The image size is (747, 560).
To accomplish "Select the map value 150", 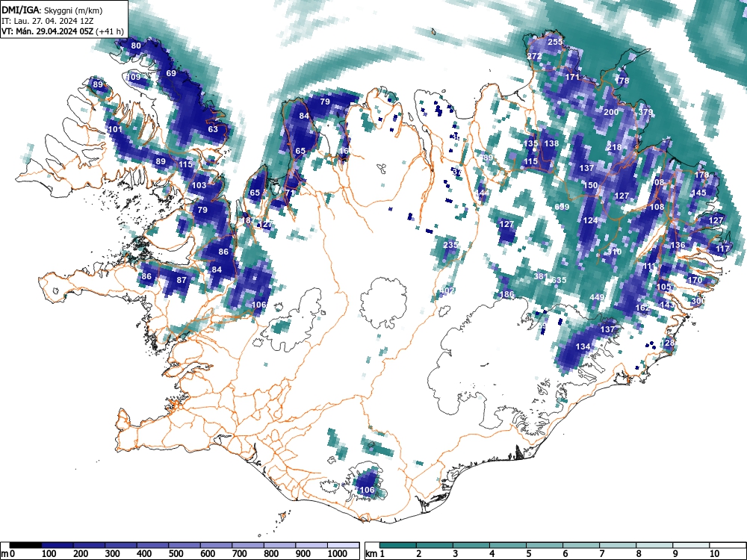I will (590, 185).
